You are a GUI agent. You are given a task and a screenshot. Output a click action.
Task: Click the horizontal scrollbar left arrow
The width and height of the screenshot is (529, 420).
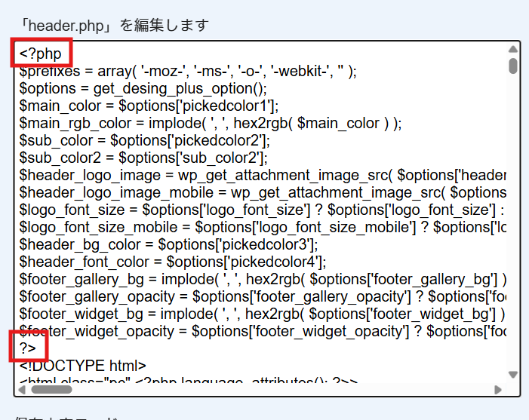tap(22, 389)
